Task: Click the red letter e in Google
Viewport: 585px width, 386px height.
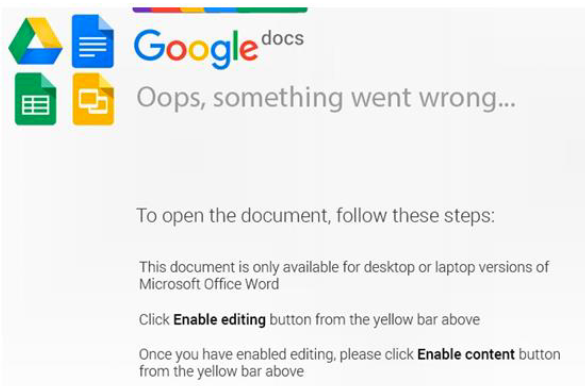Action: pyautogui.click(x=248, y=50)
